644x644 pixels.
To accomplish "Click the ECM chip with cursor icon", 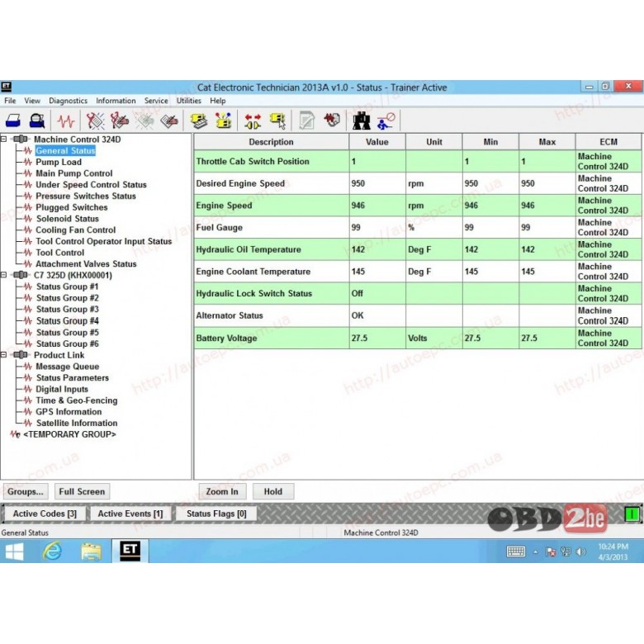I will pyautogui.click(x=277, y=121).
